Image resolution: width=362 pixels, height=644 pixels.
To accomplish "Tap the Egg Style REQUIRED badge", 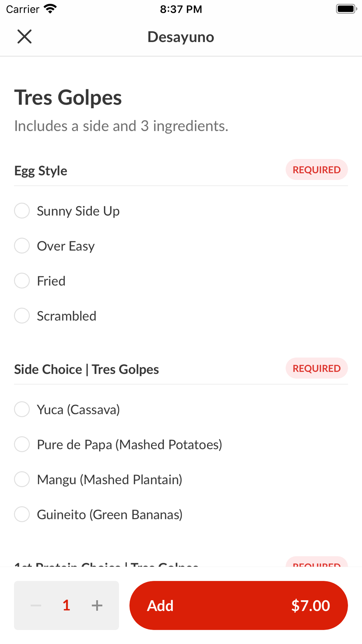I will point(317,170).
